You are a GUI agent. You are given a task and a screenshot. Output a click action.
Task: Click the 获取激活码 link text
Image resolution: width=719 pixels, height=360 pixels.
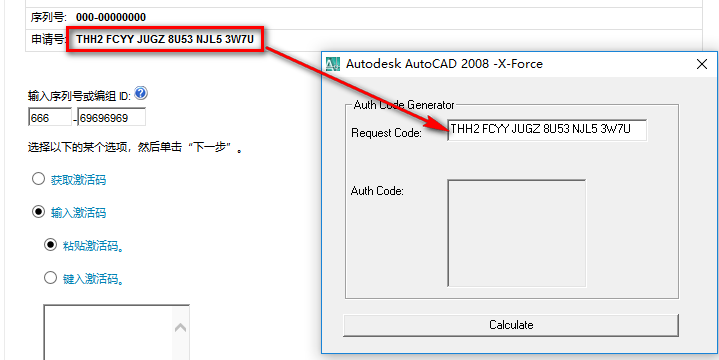click(x=78, y=180)
